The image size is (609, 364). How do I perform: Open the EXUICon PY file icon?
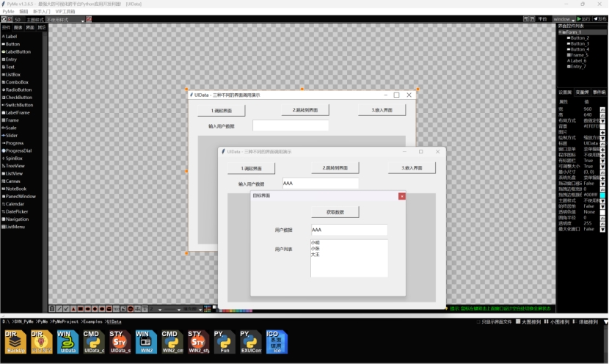(250, 342)
